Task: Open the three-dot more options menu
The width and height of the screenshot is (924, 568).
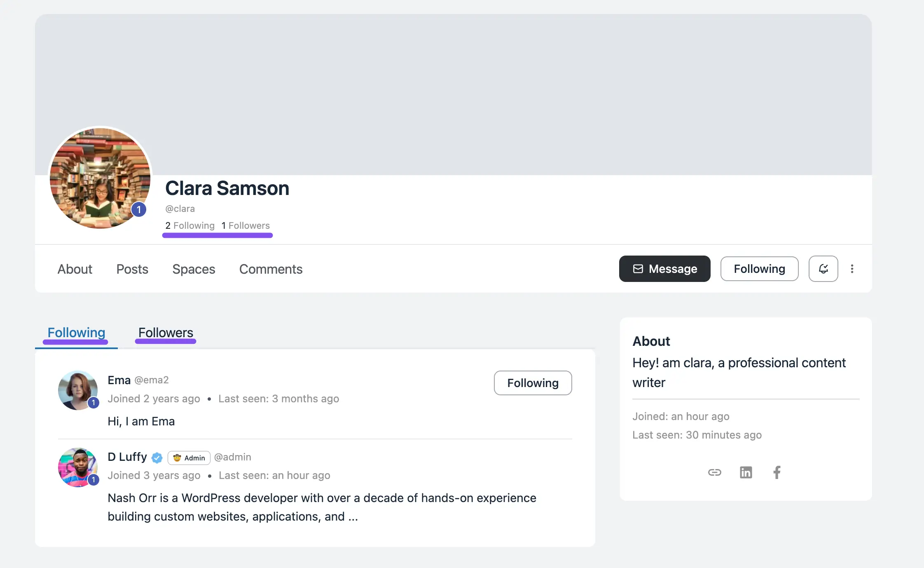Action: [x=852, y=269]
